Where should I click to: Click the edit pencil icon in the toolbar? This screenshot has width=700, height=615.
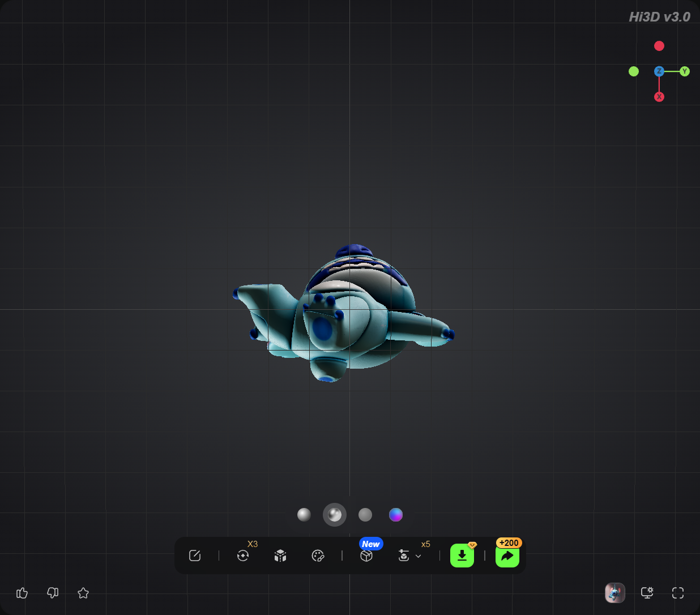pos(195,556)
